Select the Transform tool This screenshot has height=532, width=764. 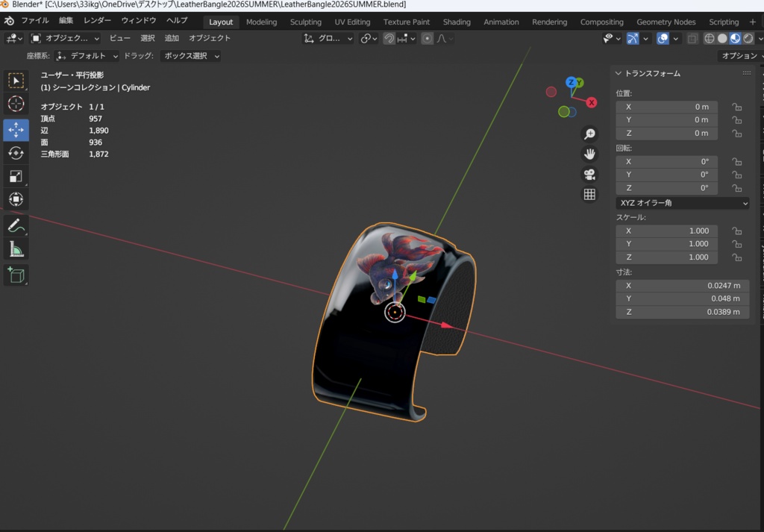click(16, 198)
